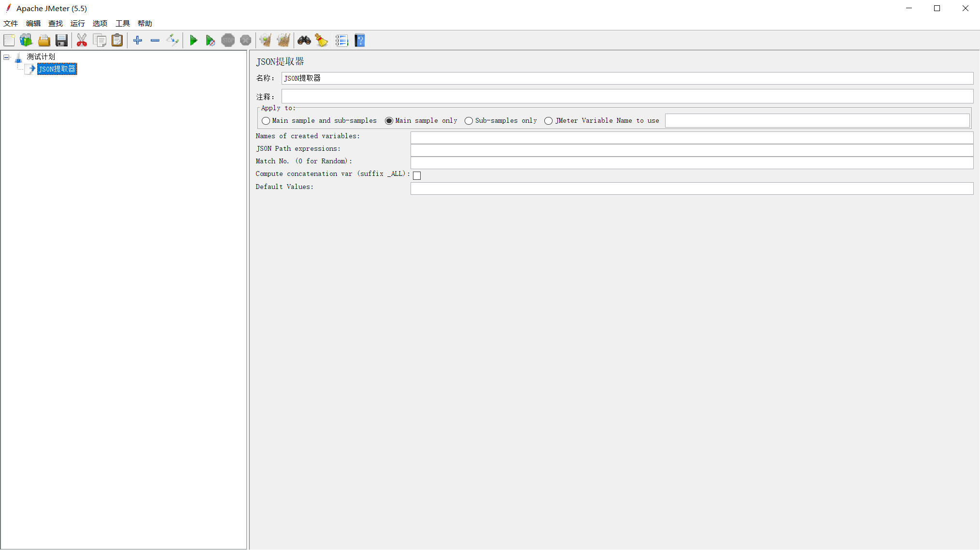Save the current test plan
This screenshot has width=980, height=550.
click(x=61, y=40)
